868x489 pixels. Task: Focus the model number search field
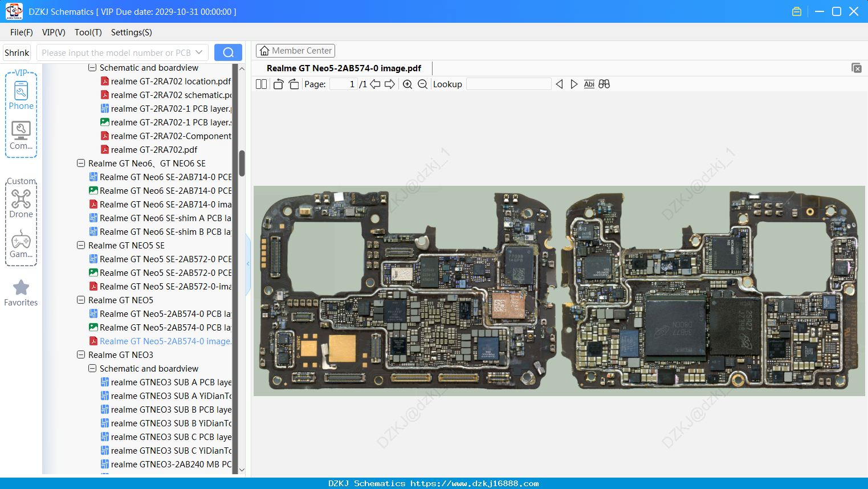[x=116, y=52]
